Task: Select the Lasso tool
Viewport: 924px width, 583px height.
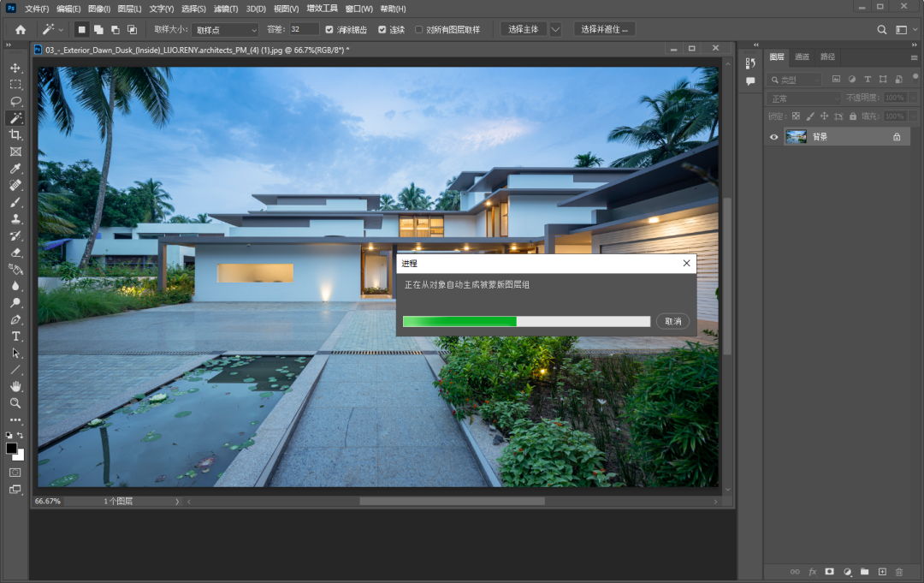Action: 15,101
